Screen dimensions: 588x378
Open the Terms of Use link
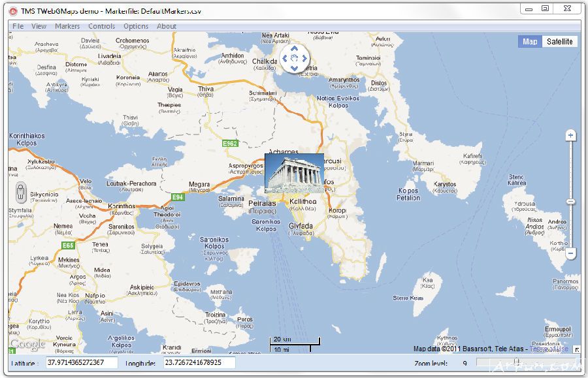coord(549,349)
